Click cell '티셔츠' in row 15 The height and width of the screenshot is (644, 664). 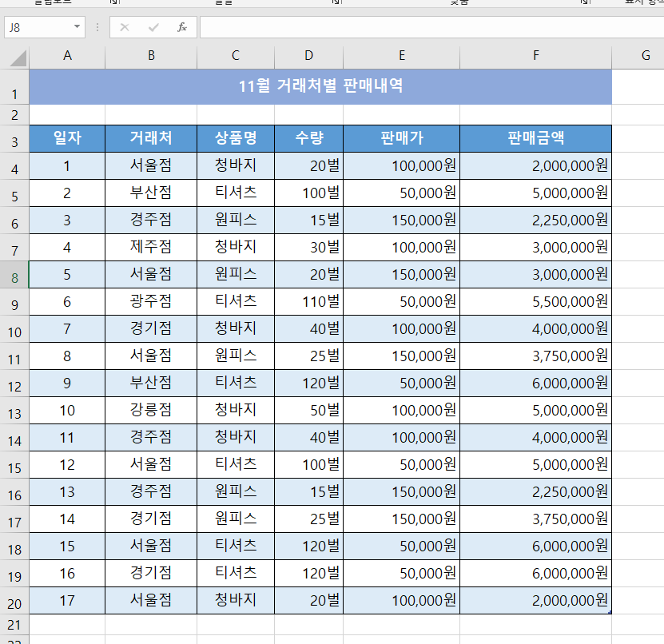coord(236,465)
